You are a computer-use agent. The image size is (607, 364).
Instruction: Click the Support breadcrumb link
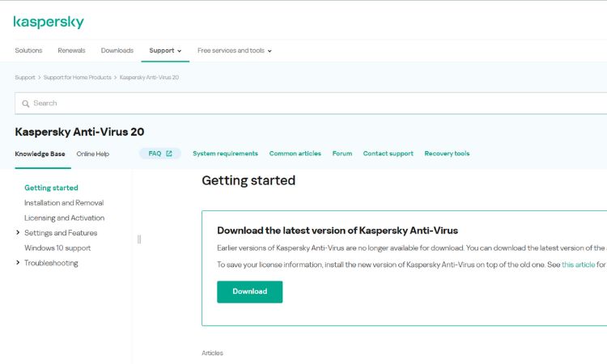(25, 78)
